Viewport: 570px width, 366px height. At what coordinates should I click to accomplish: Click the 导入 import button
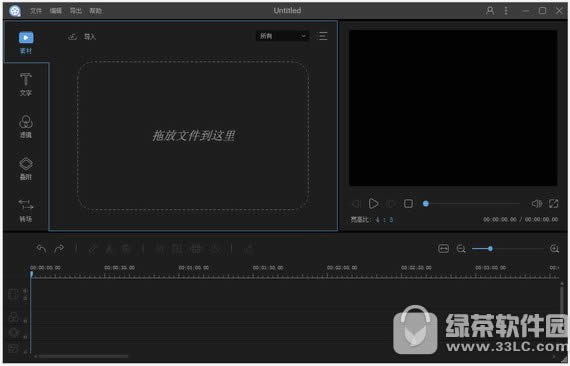pos(82,37)
